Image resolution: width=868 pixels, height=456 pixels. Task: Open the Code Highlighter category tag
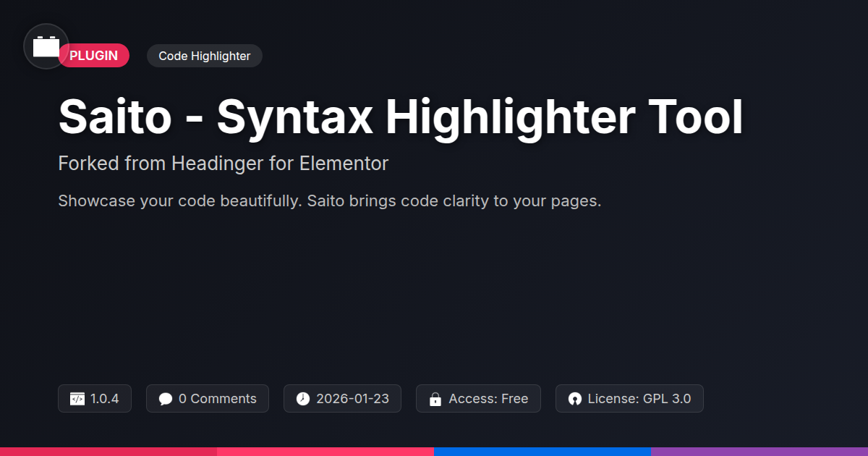pyautogui.click(x=205, y=56)
